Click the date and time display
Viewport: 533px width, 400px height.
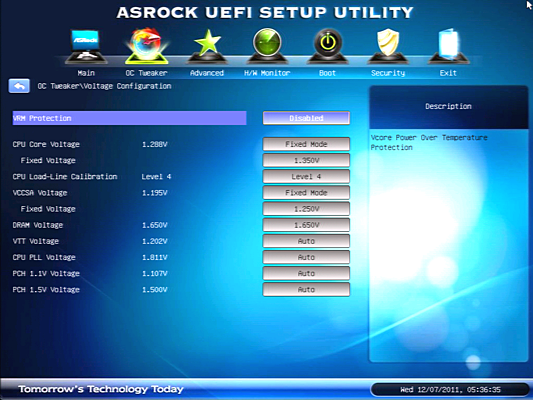tap(450, 389)
